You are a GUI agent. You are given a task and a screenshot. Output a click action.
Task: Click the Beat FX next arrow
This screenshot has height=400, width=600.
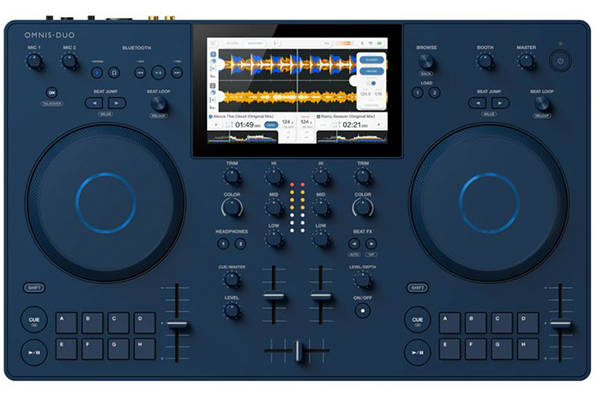click(371, 243)
